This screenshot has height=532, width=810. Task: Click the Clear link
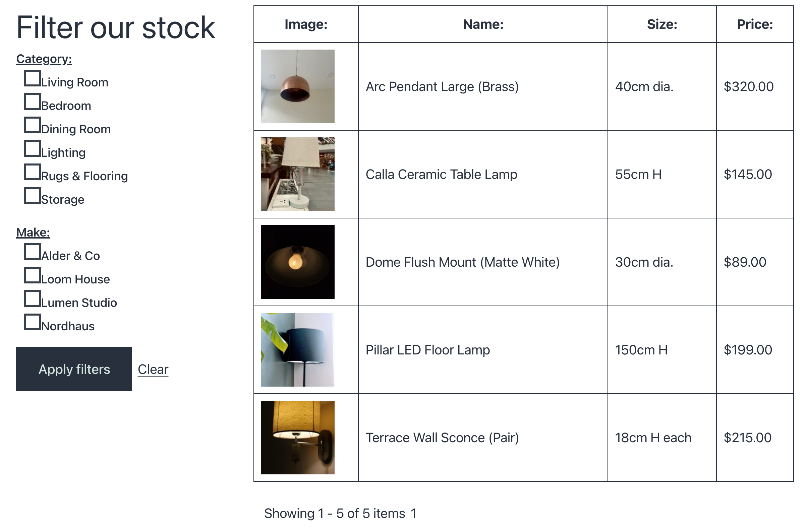(153, 370)
